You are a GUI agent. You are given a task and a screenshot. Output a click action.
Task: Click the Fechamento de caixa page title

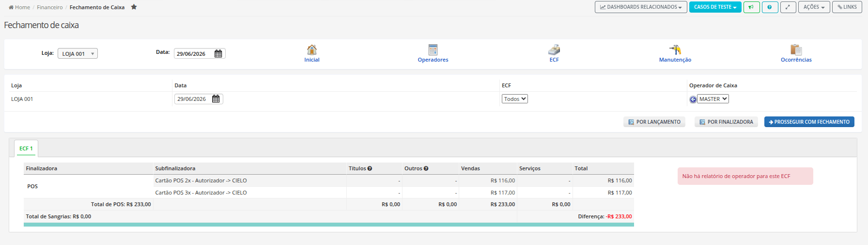click(x=41, y=25)
